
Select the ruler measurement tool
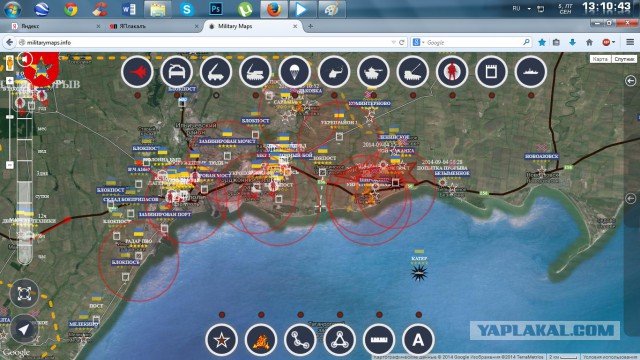[379, 340]
